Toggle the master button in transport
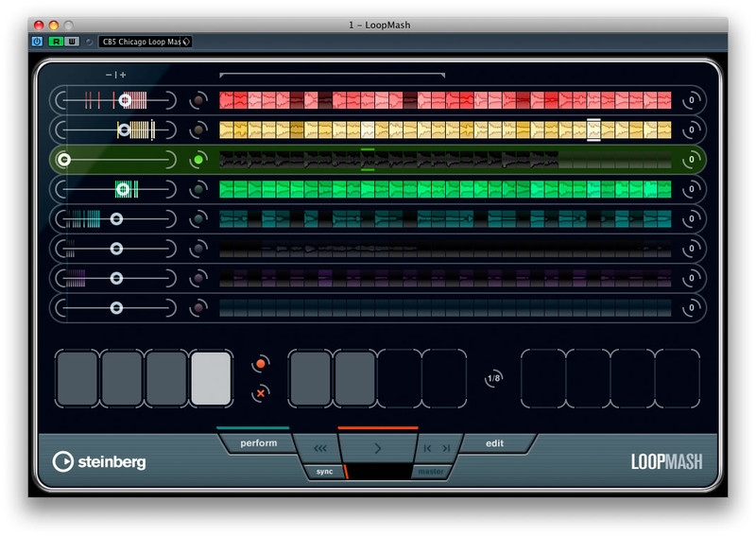Image resolution: width=756 pixels, height=536 pixels. (x=431, y=472)
